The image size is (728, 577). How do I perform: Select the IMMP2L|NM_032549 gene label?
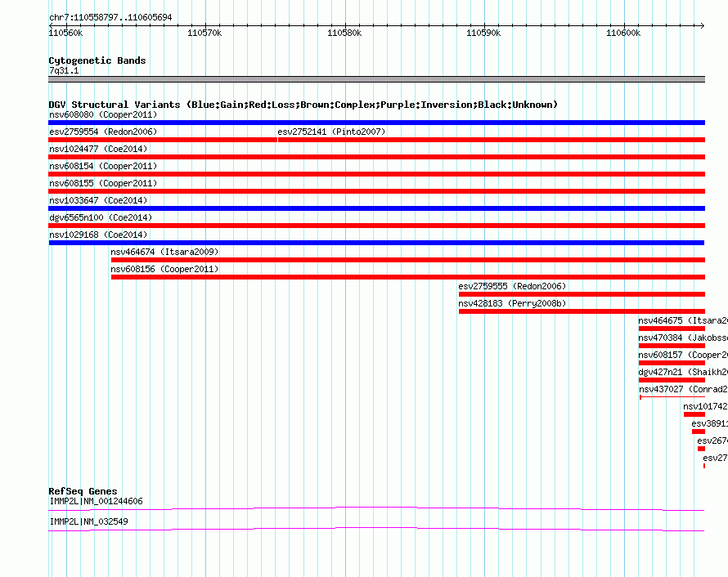coord(88,521)
